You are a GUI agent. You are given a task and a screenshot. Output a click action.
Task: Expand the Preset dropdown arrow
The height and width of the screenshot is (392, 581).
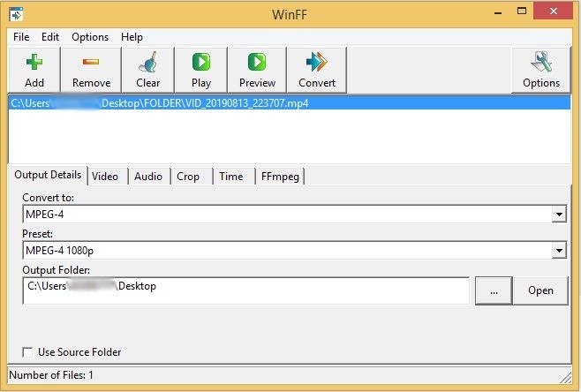pyautogui.click(x=559, y=251)
